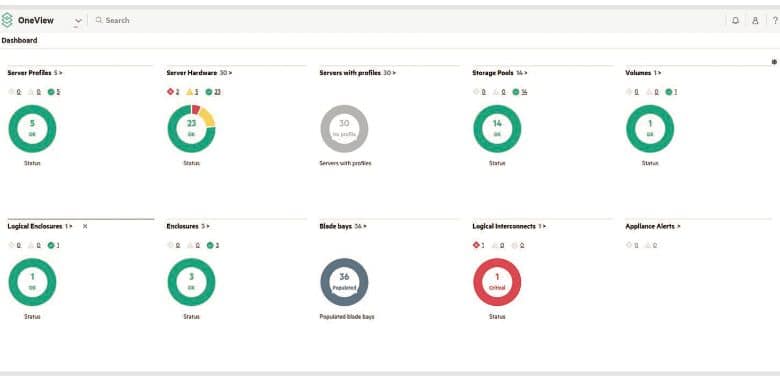Open the Blade bays panel link

[343, 226]
